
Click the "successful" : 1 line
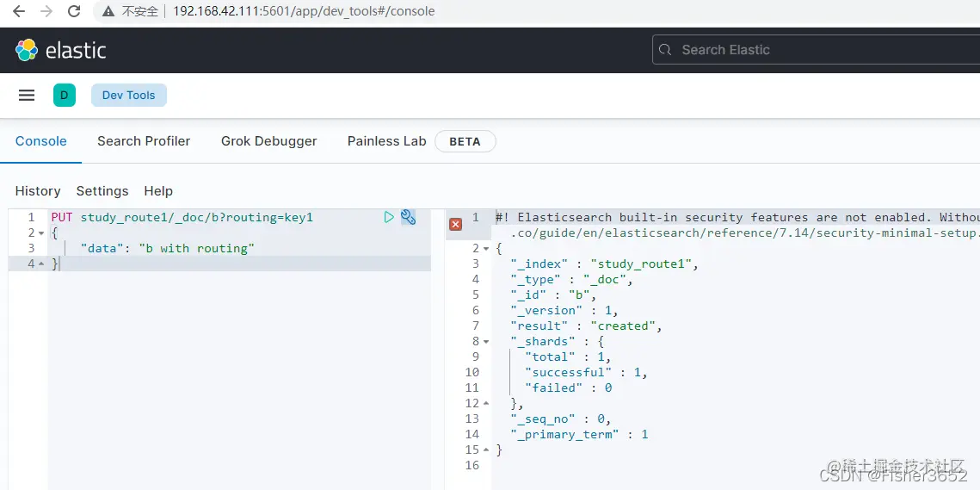coord(586,372)
